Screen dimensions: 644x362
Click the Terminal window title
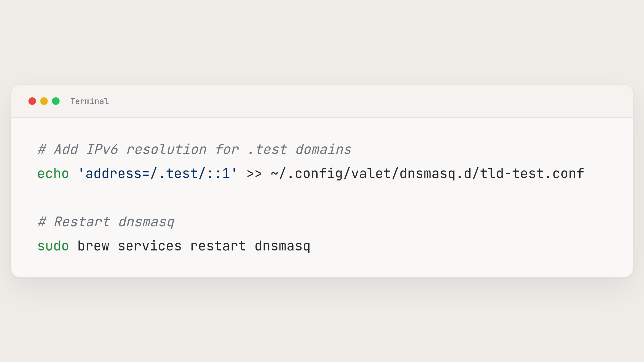(x=90, y=101)
